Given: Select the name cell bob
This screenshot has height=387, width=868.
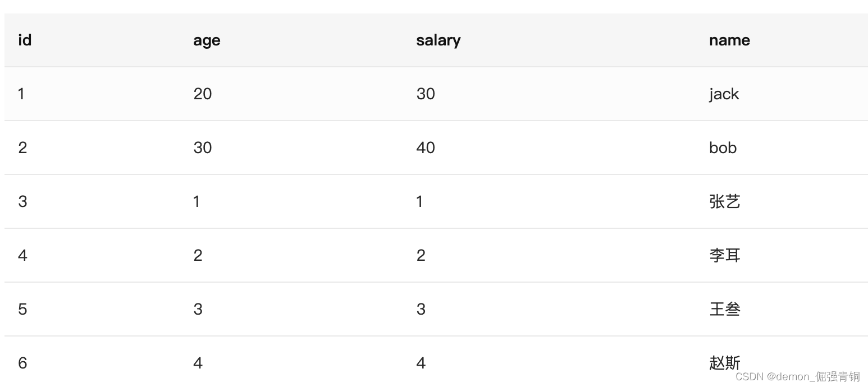Looking at the screenshot, I should 723,148.
